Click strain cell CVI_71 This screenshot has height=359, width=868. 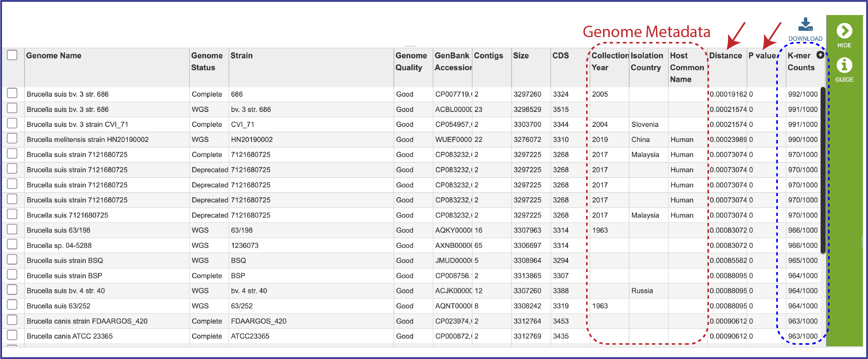tap(242, 125)
